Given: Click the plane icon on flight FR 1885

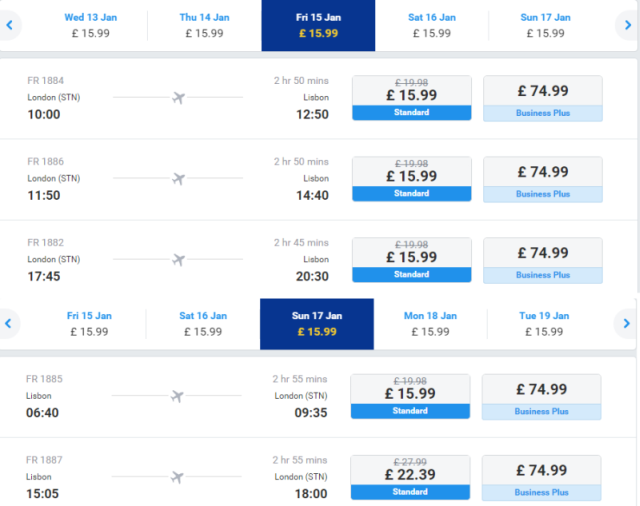Looking at the screenshot, I should click(177, 396).
